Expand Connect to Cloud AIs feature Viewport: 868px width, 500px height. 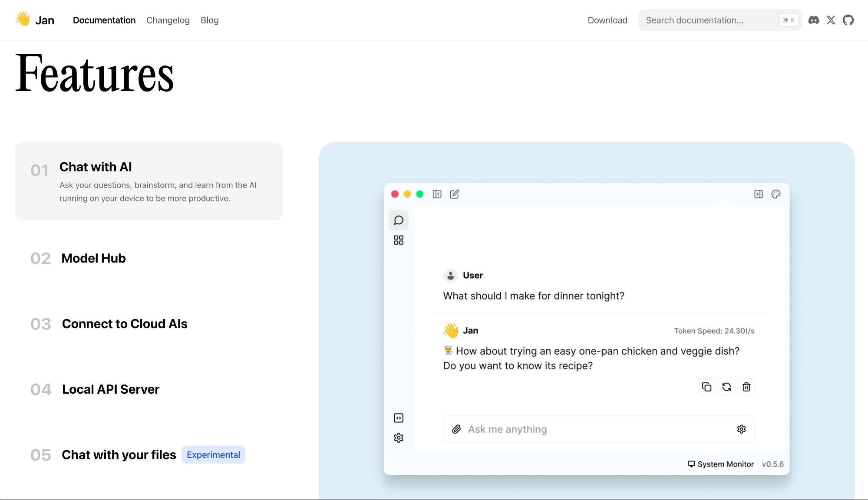tap(125, 324)
